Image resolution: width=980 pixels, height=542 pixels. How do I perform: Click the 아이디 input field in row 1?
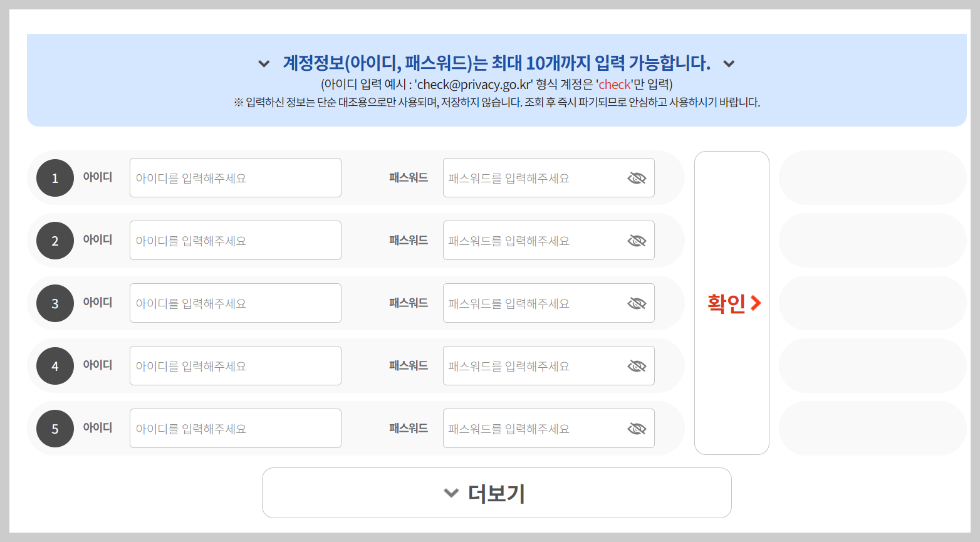click(x=235, y=177)
